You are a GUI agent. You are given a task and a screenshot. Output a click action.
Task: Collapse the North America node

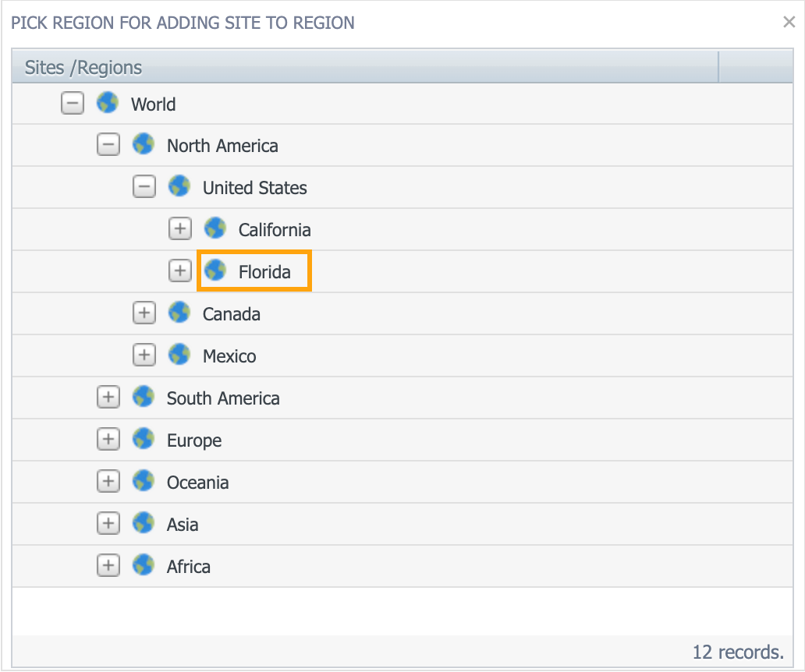click(108, 146)
